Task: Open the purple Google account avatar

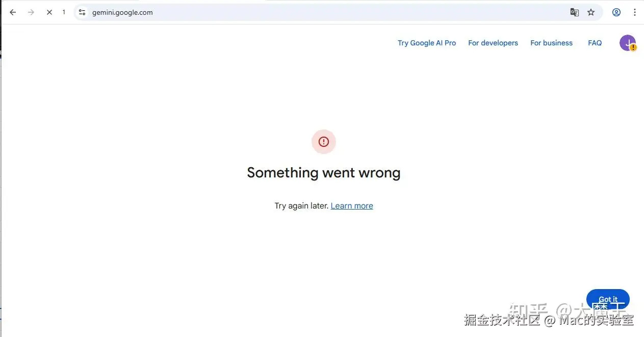Action: tap(627, 43)
